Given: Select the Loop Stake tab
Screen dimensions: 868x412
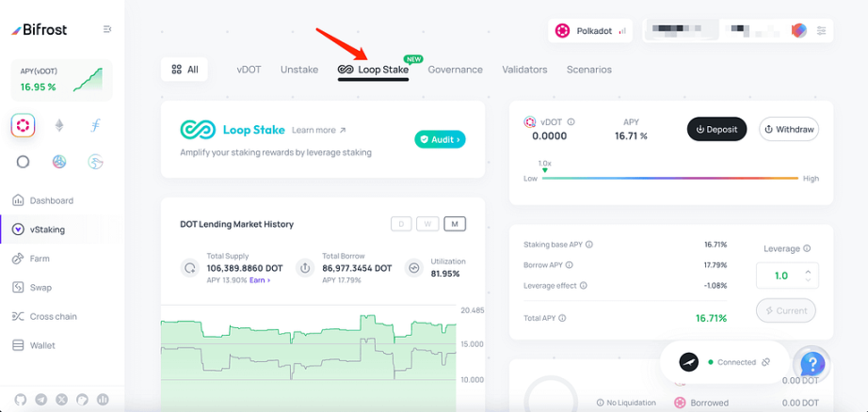Looking at the screenshot, I should pos(374,70).
